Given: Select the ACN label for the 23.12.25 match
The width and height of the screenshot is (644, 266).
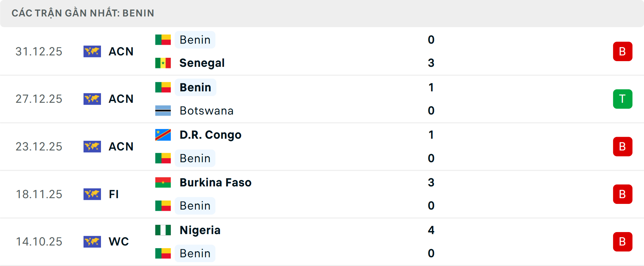Looking at the screenshot, I should point(121,146).
